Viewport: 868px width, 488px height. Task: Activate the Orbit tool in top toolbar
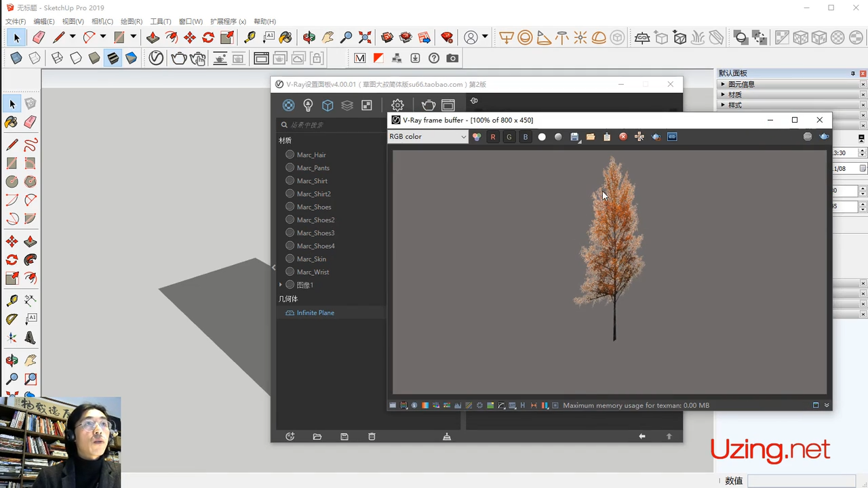(x=309, y=38)
